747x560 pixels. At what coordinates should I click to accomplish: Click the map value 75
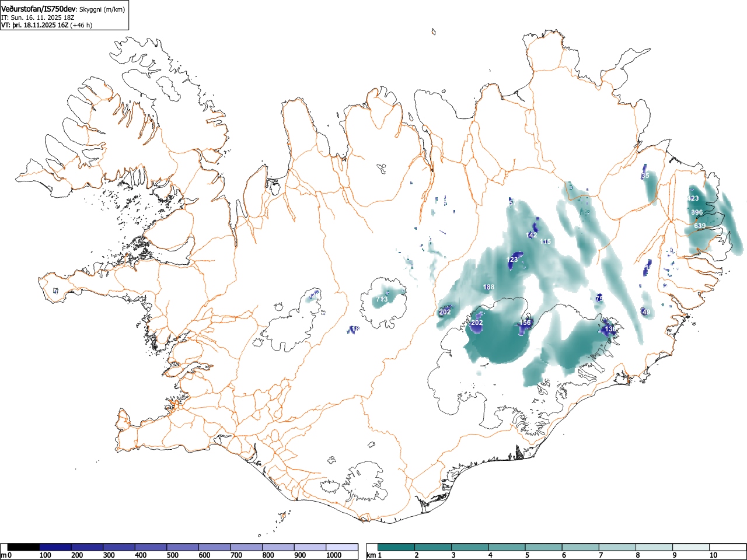point(599,298)
